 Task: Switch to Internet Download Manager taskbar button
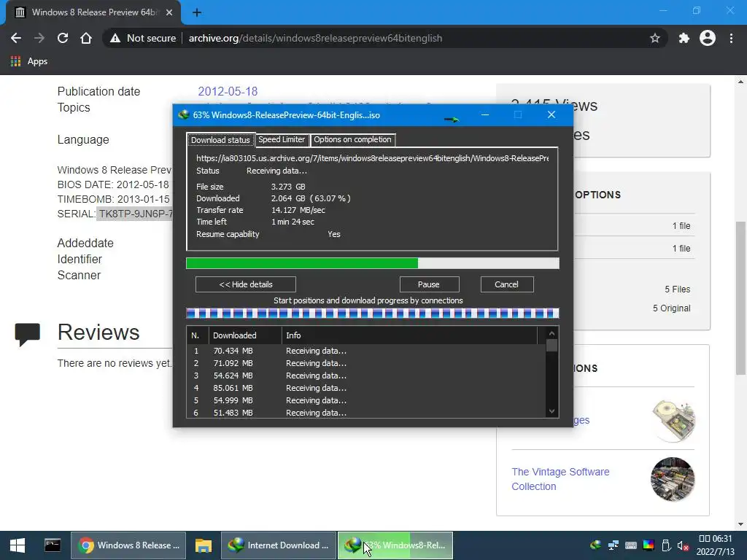(279, 545)
